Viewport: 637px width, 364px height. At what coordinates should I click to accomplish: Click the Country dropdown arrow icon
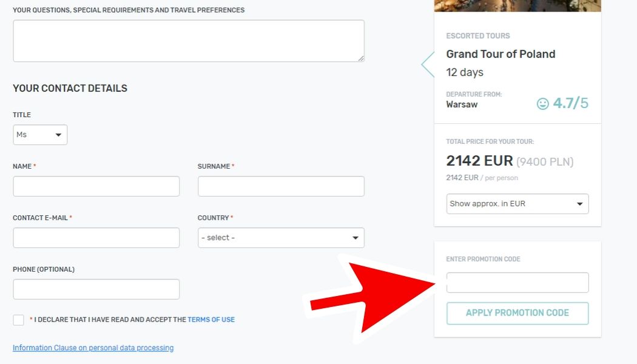tap(356, 238)
